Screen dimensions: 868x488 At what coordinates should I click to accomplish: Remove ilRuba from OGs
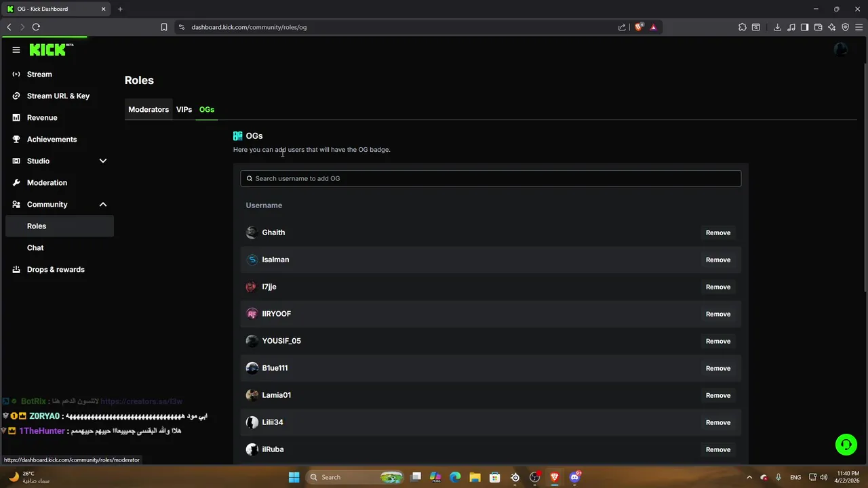tap(718, 449)
